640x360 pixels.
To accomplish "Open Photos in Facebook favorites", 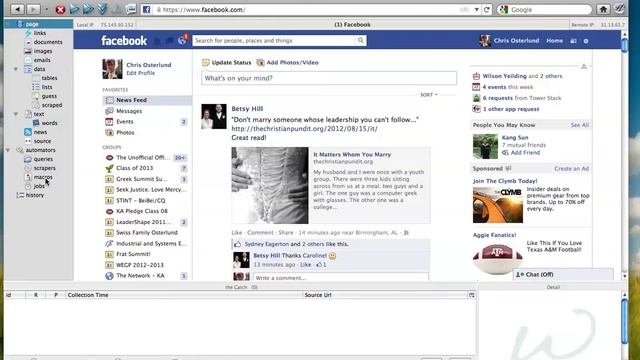I will click(x=125, y=133).
